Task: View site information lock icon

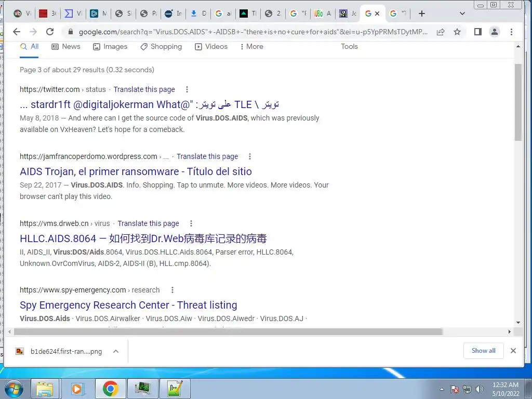Action: click(x=71, y=32)
